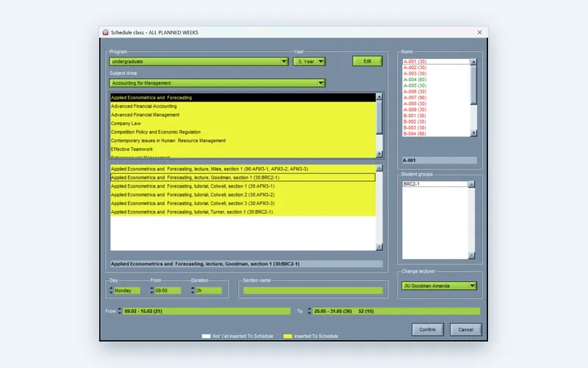Open the Program dropdown showing undergraduate
Viewport: 588px width, 368px height.
point(198,61)
